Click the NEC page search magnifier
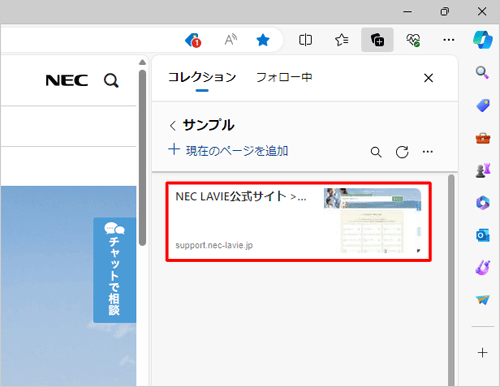The height and width of the screenshot is (387, 500). point(111,81)
